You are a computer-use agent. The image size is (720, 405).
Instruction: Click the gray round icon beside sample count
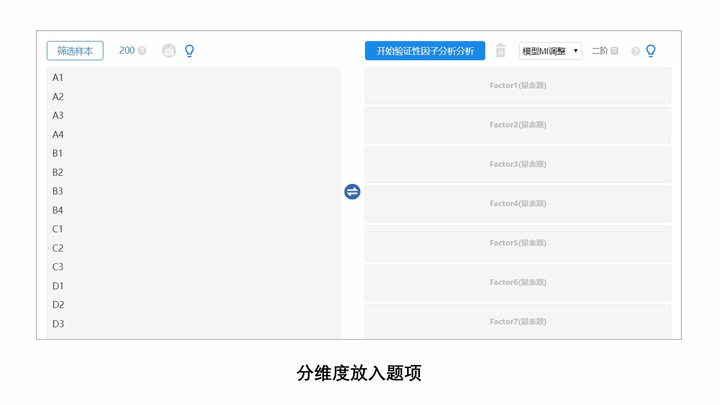pos(169,51)
